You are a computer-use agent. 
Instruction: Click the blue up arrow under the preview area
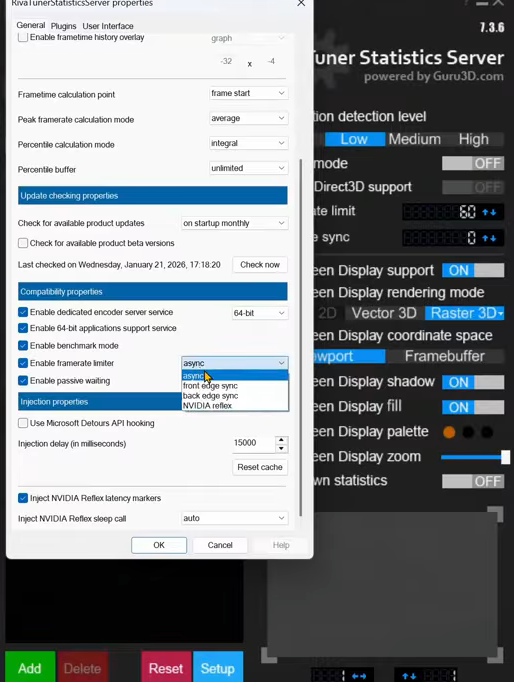(405, 676)
